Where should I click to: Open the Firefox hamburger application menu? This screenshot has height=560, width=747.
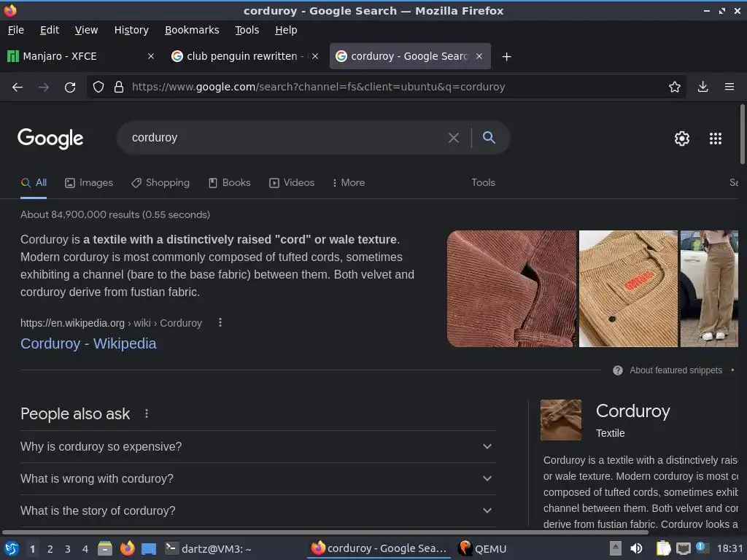coord(729,87)
